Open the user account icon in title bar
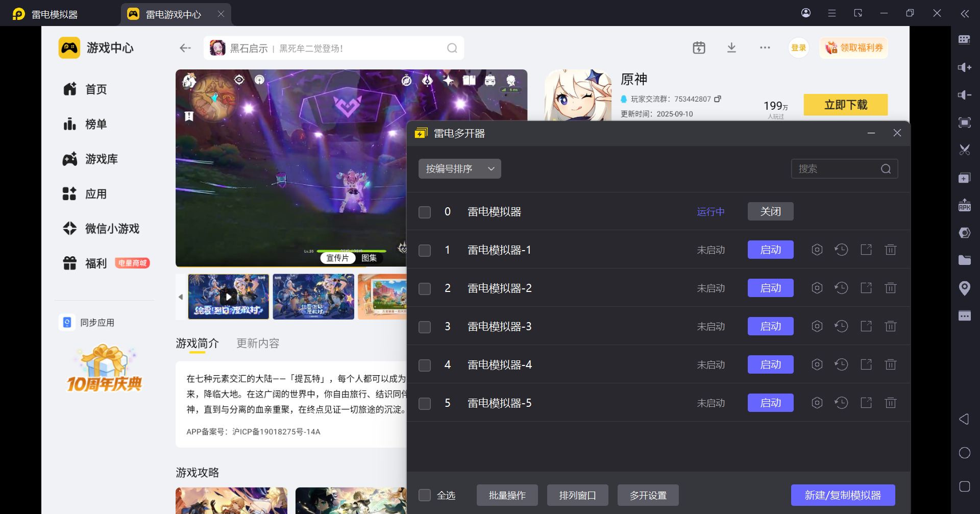 point(806,13)
